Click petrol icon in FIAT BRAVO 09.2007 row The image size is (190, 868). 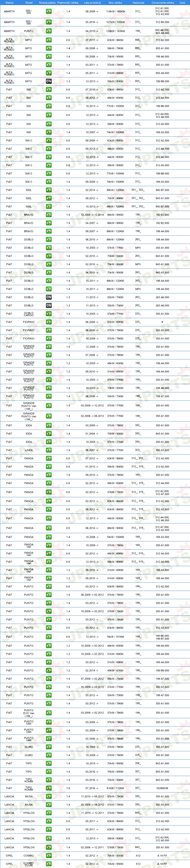pos(49,231)
